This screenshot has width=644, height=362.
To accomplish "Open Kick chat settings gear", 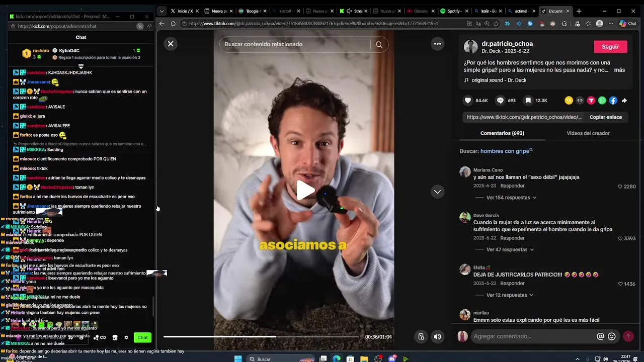I will point(126,338).
